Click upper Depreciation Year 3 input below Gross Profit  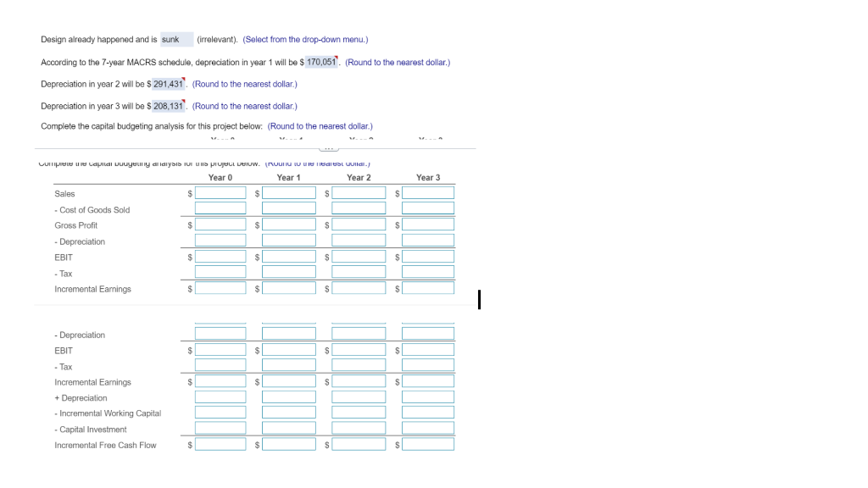point(428,240)
